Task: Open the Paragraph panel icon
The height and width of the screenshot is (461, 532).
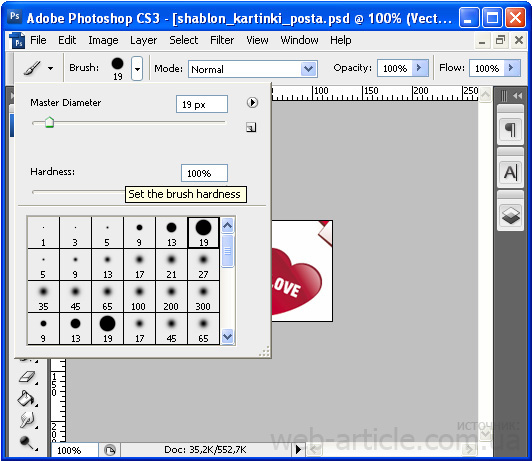Action: [510, 130]
